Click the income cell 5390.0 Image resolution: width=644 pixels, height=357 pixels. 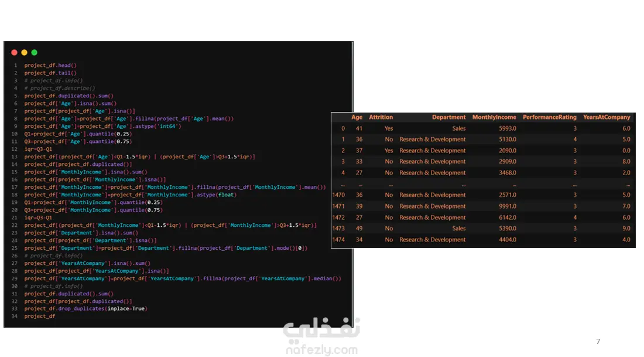click(507, 228)
